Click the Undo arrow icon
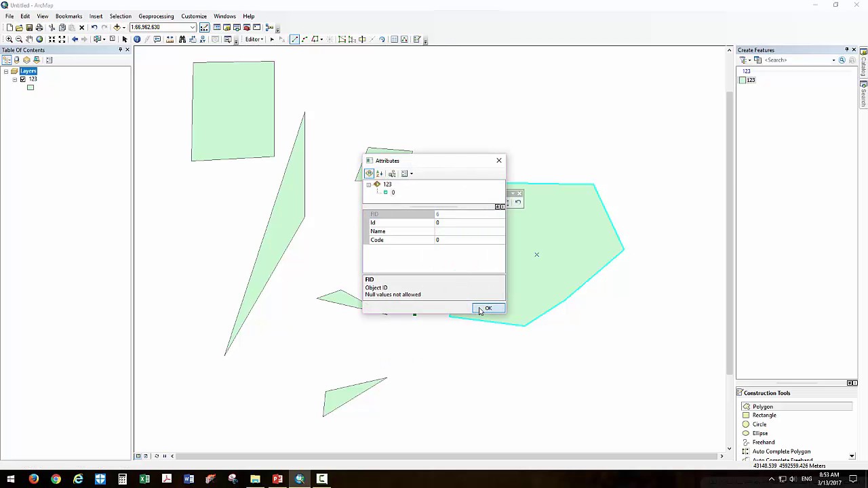 94,27
